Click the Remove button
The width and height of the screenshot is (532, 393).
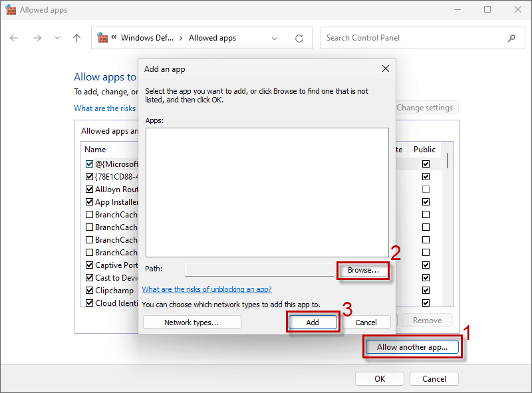[427, 321]
